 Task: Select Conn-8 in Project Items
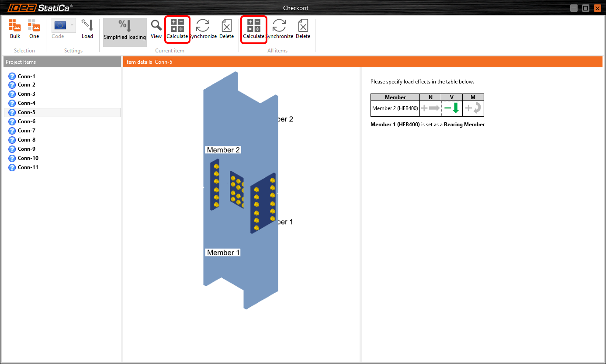coord(26,140)
